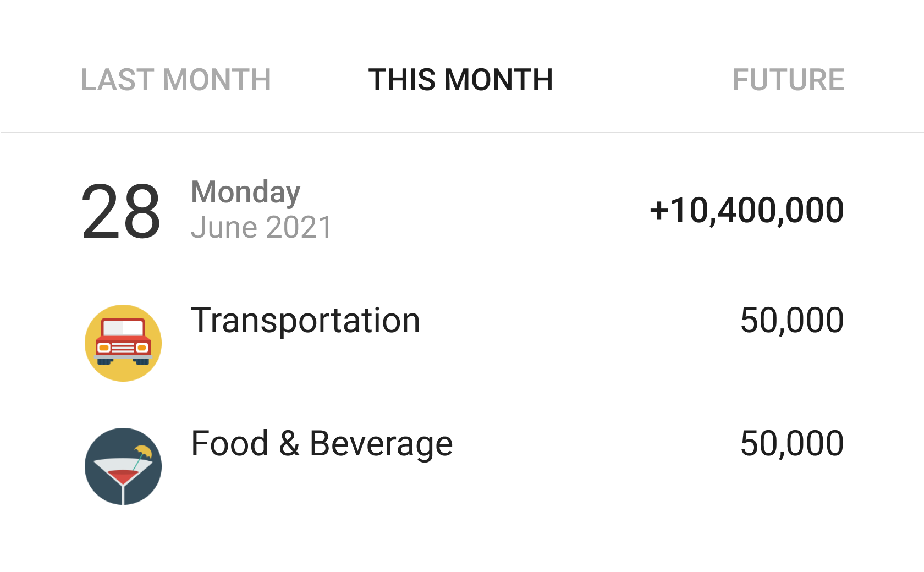Click the June 2021 date label
Screen dimensions: 924x572
click(x=261, y=227)
